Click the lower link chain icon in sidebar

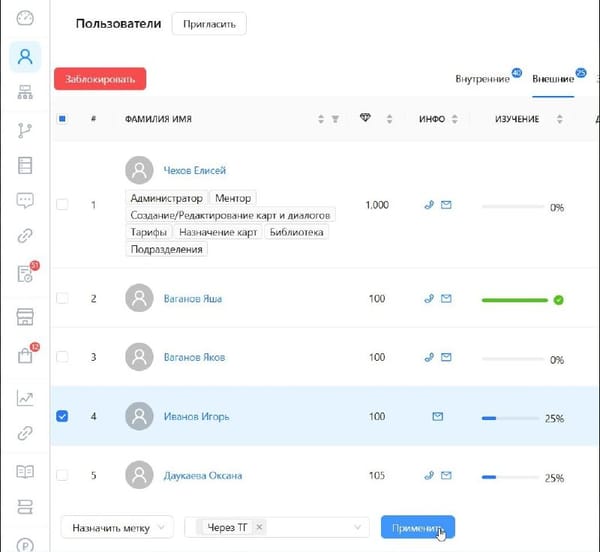click(x=25, y=433)
